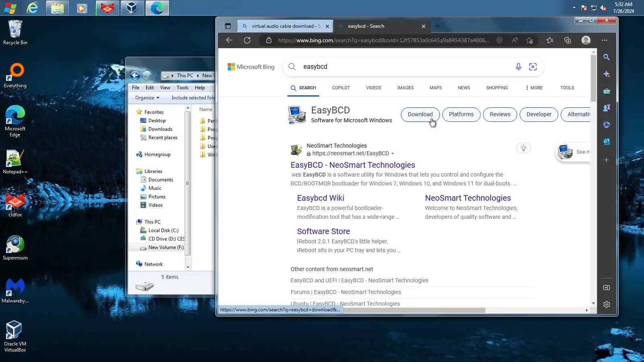Open Bing visual search camera icon
The image size is (644, 362).
(x=533, y=67)
